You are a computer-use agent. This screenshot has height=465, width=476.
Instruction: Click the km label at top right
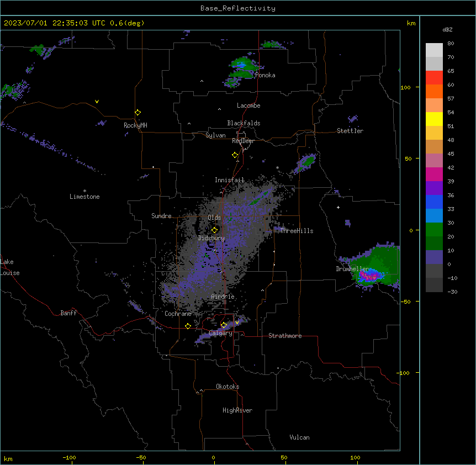[x=411, y=23]
